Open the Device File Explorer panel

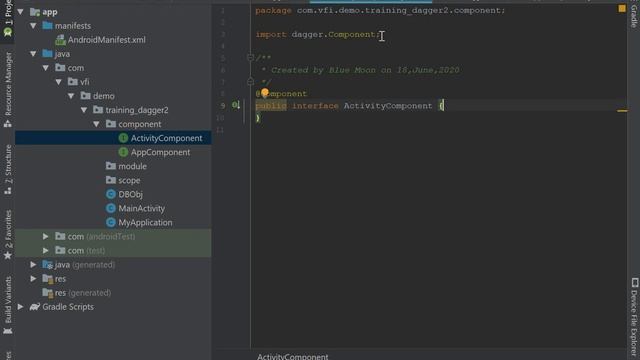click(x=634, y=316)
